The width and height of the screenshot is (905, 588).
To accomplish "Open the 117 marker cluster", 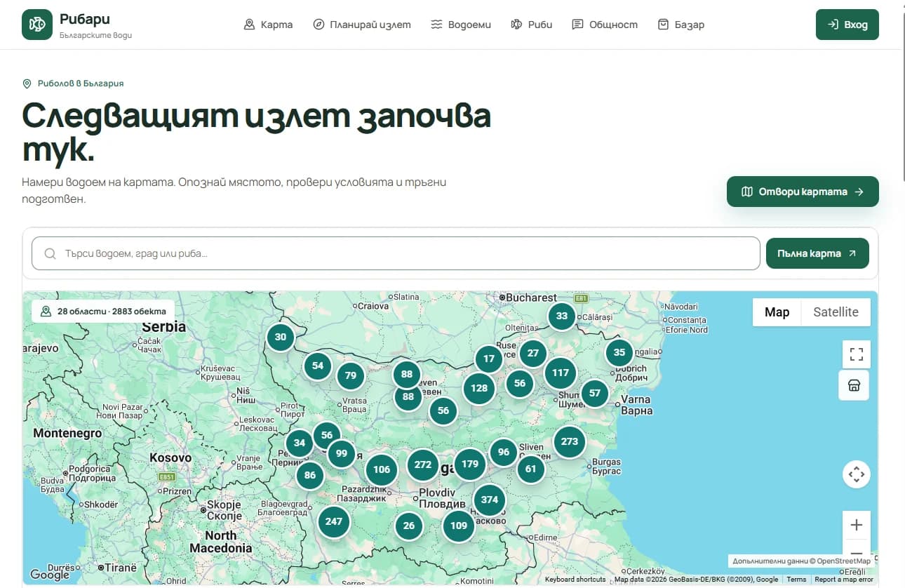I will click(x=561, y=373).
